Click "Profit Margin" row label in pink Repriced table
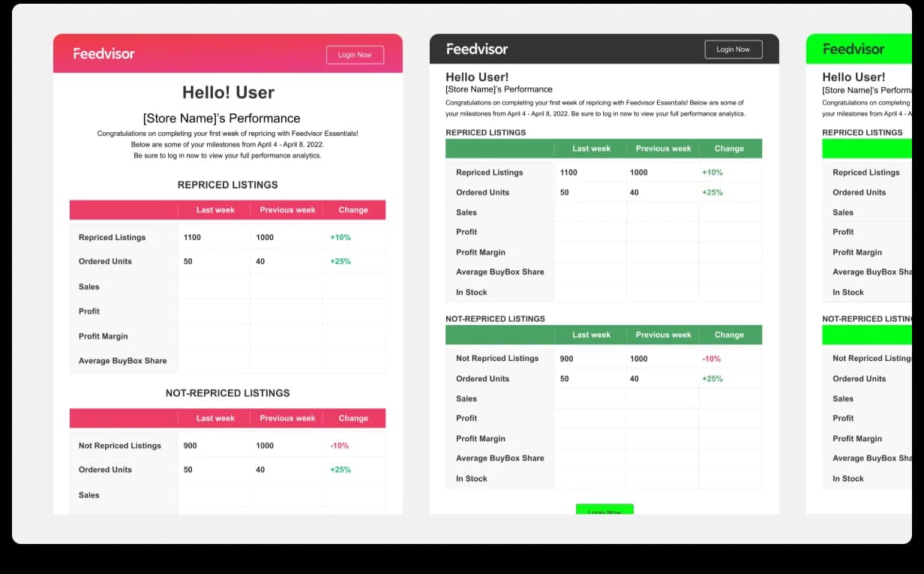Viewport: 924px width, 574px height. tap(103, 336)
